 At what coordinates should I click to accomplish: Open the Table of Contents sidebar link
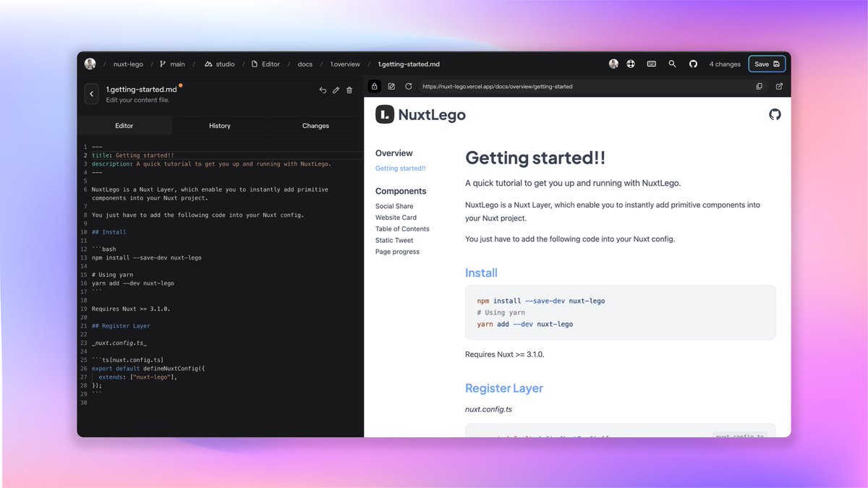pos(402,229)
